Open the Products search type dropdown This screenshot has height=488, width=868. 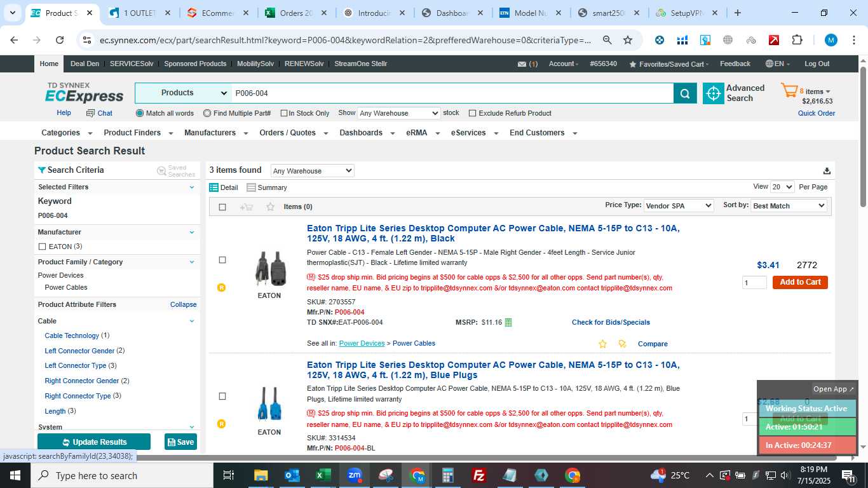click(183, 93)
